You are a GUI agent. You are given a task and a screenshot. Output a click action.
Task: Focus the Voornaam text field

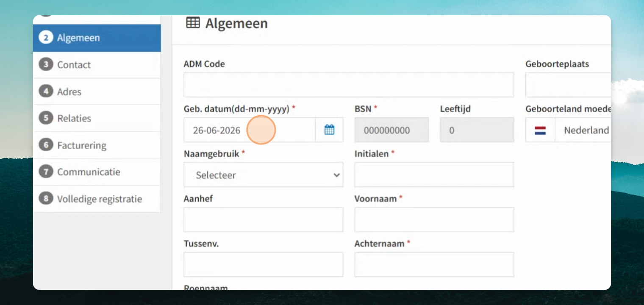pyautogui.click(x=434, y=219)
